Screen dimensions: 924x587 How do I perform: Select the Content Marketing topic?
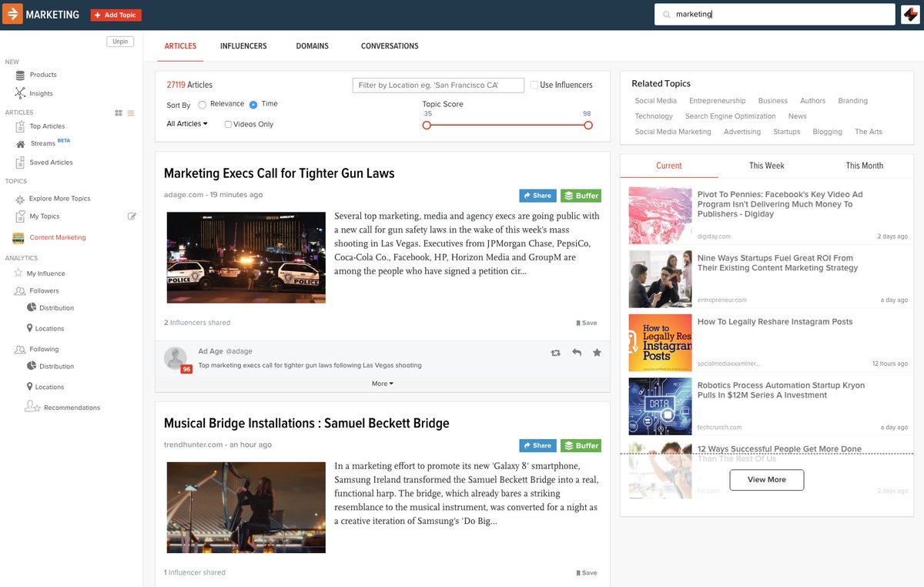tap(58, 237)
